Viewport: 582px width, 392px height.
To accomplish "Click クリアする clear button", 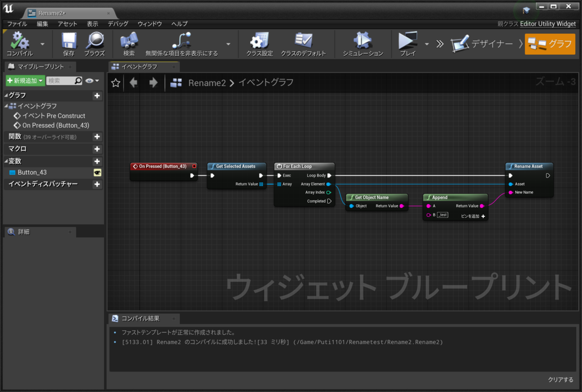I will point(561,380).
